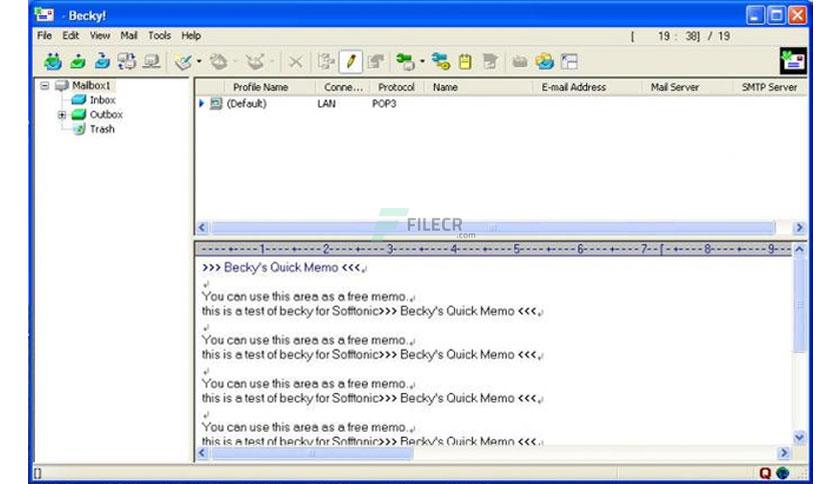This screenshot has width=836, height=484.
Task: Click the arrow marker on the (Default) row
Action: [x=202, y=103]
